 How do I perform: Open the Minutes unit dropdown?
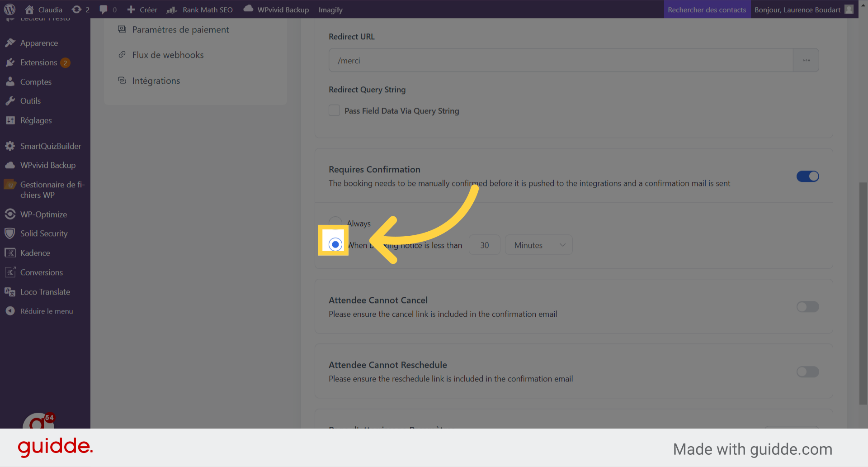point(539,245)
